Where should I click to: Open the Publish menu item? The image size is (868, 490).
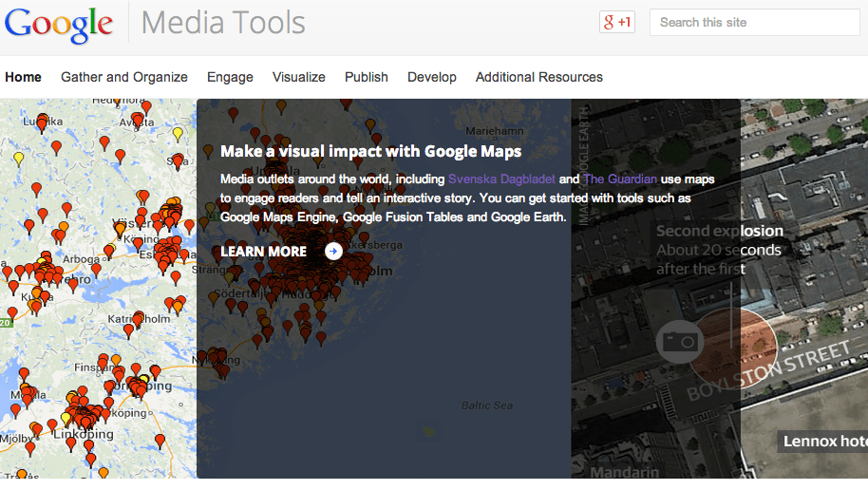point(367,77)
